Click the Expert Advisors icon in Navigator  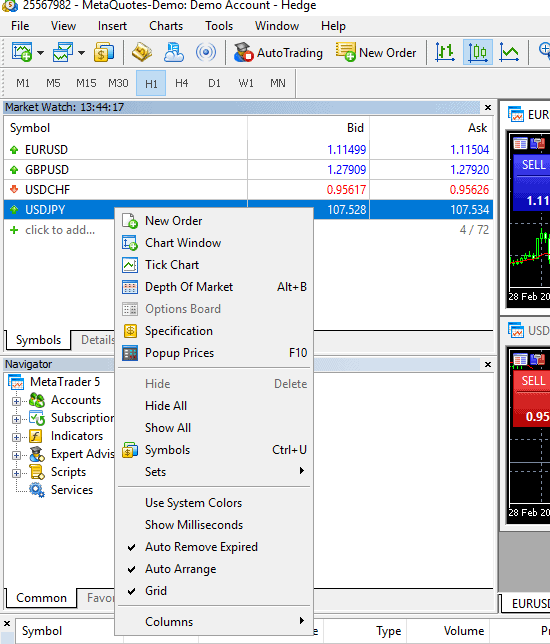[x=37, y=454]
